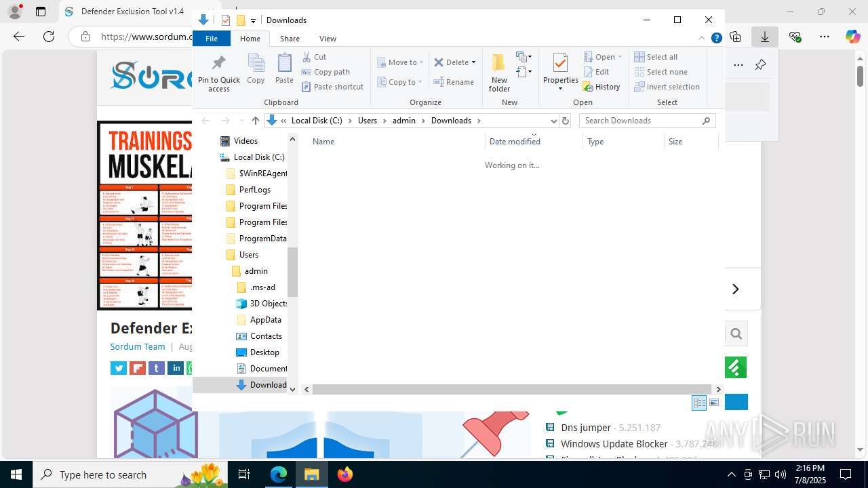Click horizontal scrollbar right arrow
Viewport: 868px width, 488px height.
click(x=719, y=389)
